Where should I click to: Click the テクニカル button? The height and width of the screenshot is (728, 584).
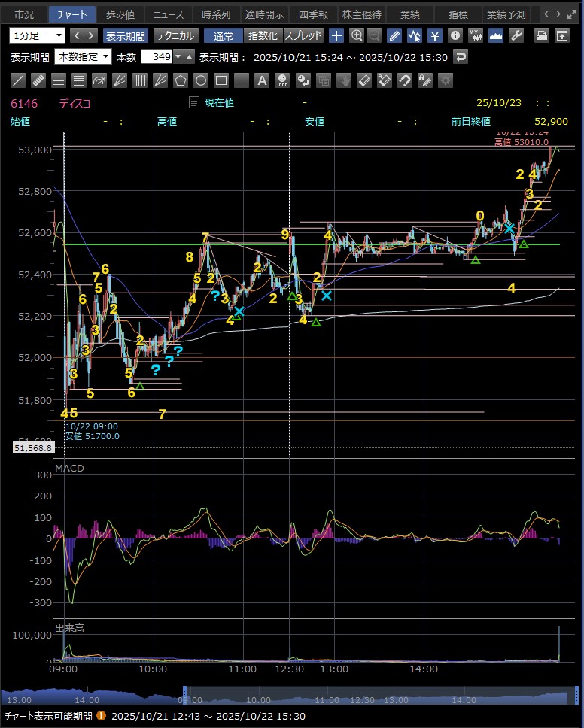176,35
